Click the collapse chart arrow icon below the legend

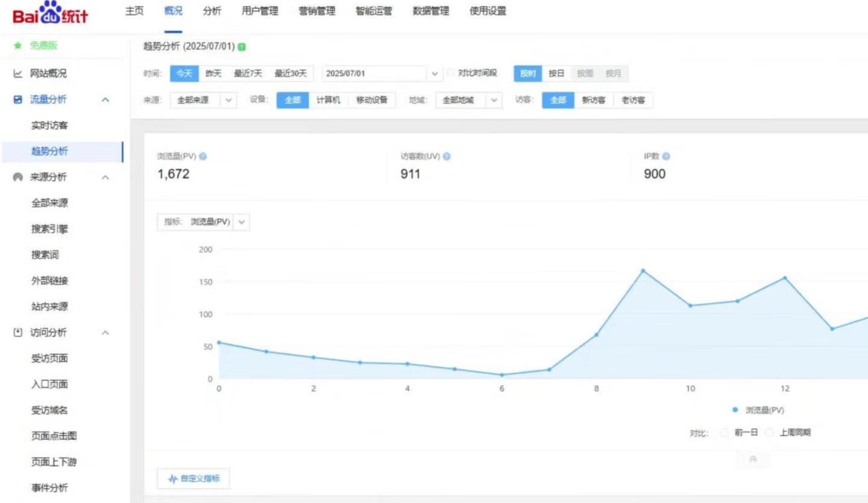pyautogui.click(x=753, y=460)
